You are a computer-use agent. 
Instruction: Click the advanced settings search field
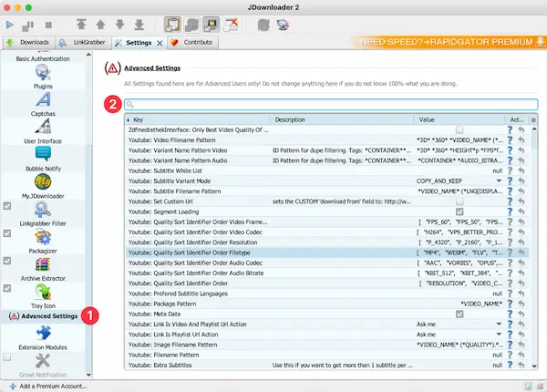click(330, 105)
